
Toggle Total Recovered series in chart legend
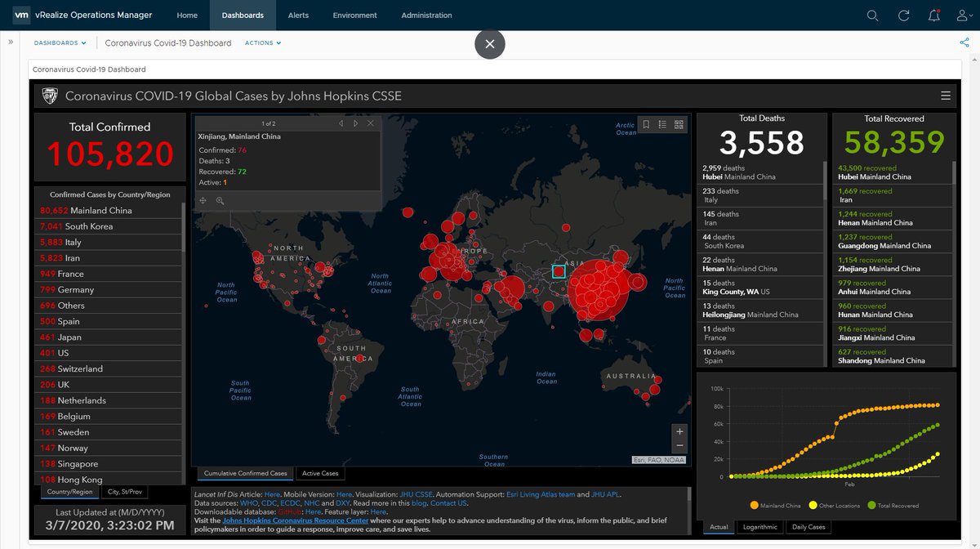coord(893,506)
